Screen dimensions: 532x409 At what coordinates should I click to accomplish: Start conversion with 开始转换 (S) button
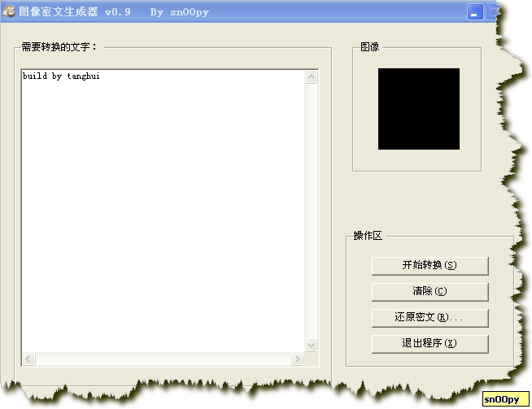point(430,266)
